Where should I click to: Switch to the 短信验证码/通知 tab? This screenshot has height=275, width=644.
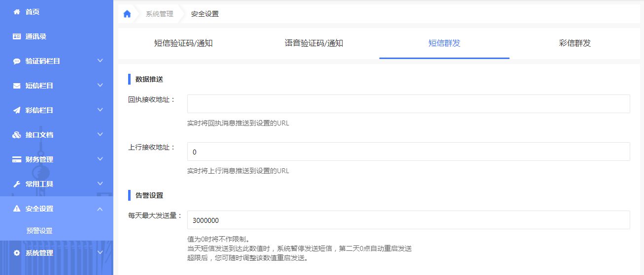pyautogui.click(x=183, y=43)
